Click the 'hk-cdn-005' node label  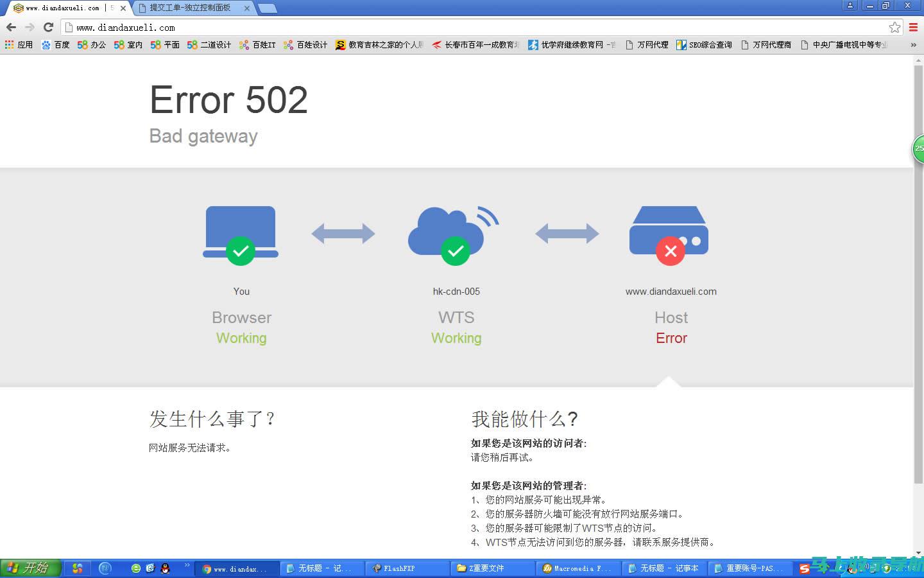[x=456, y=292]
